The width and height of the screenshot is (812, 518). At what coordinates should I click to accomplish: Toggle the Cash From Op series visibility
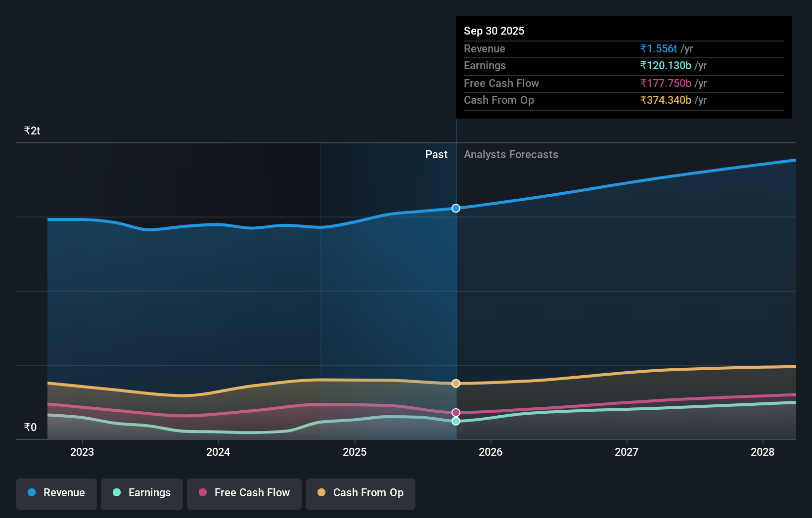point(360,493)
